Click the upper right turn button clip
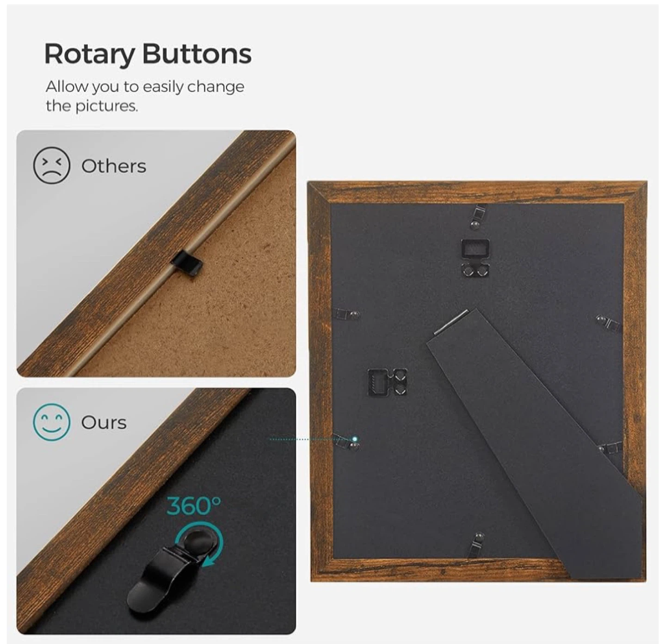Viewport: 666px width, 644px height. 608,322
